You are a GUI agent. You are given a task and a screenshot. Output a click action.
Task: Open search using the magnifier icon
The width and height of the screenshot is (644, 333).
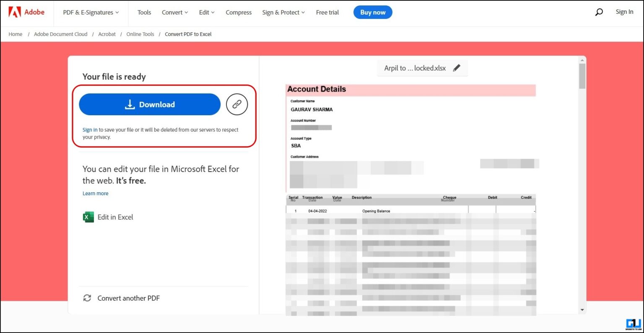coord(599,12)
